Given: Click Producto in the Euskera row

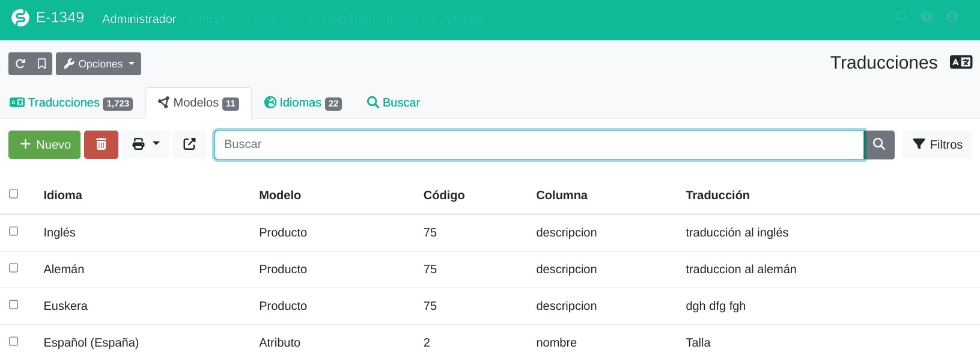Looking at the screenshot, I should 283,306.
